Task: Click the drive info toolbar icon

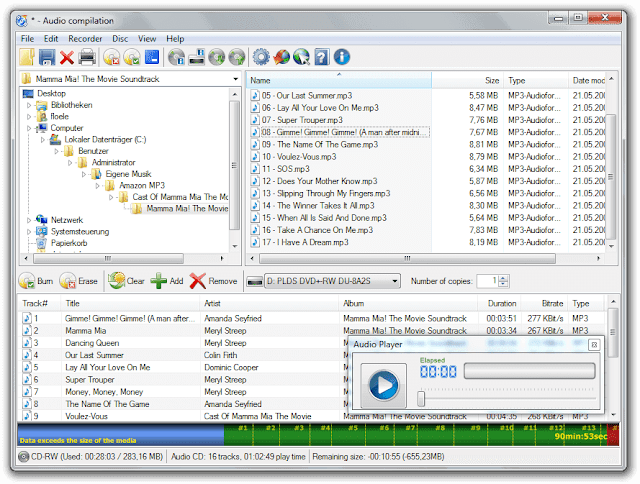Action: (x=197, y=57)
